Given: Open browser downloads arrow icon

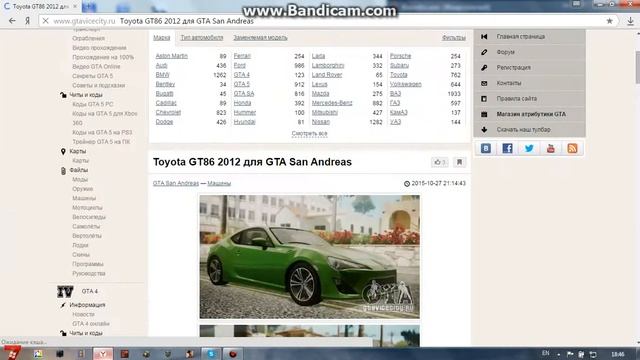Looking at the screenshot, I should pos(630,21).
